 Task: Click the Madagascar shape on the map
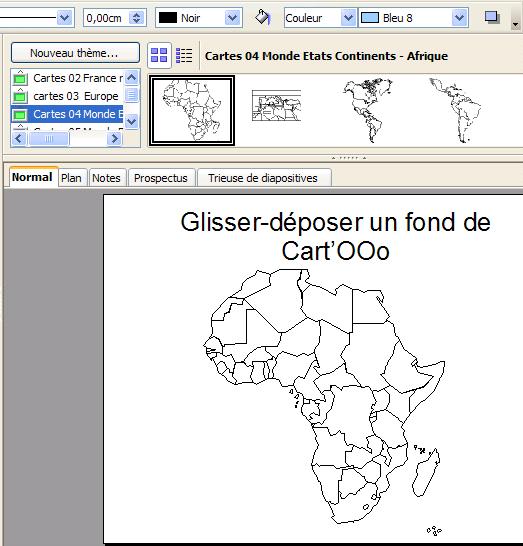[426, 472]
